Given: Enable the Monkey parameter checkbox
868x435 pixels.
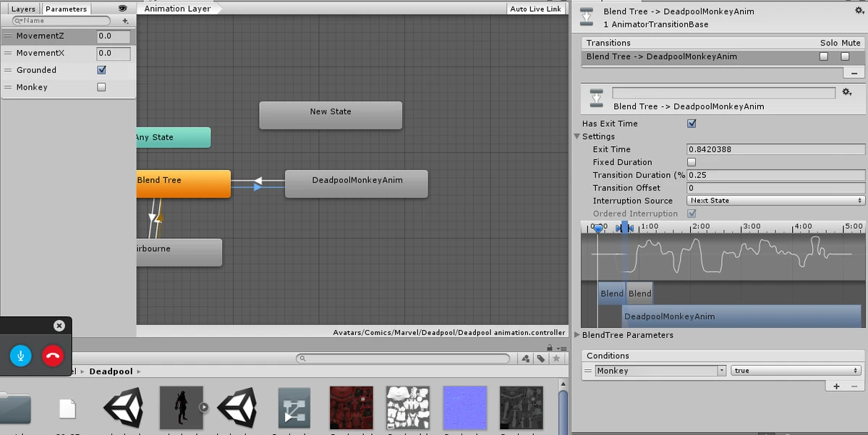Looking at the screenshot, I should pos(101,87).
